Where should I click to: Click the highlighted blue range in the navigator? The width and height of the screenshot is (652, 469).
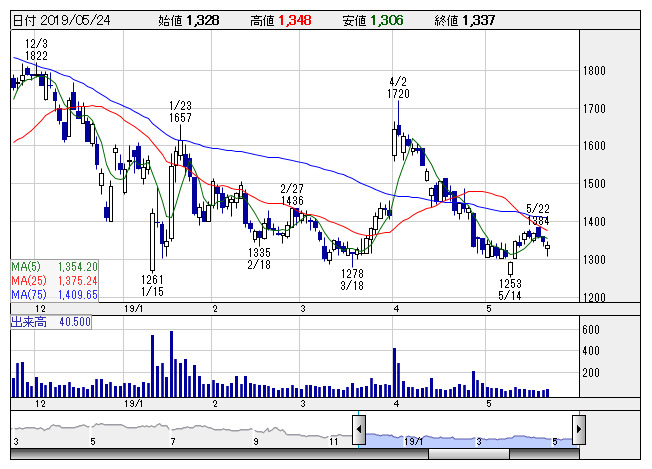pos(469,440)
